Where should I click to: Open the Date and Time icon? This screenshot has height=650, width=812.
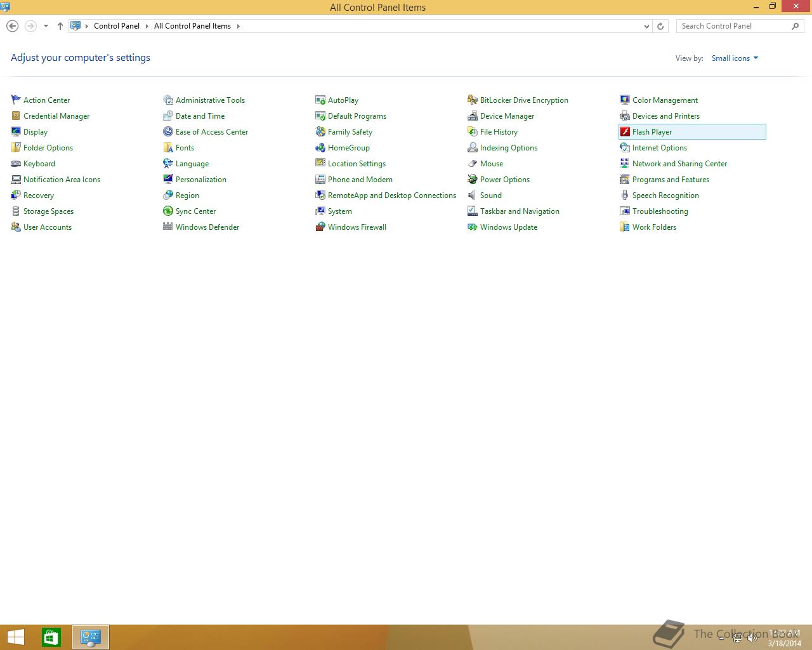point(168,116)
